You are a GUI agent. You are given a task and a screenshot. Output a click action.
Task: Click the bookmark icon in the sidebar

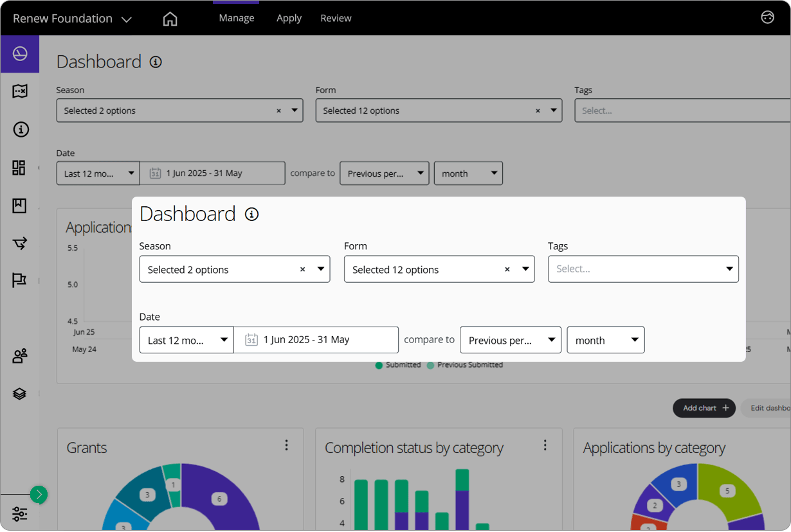point(19,206)
